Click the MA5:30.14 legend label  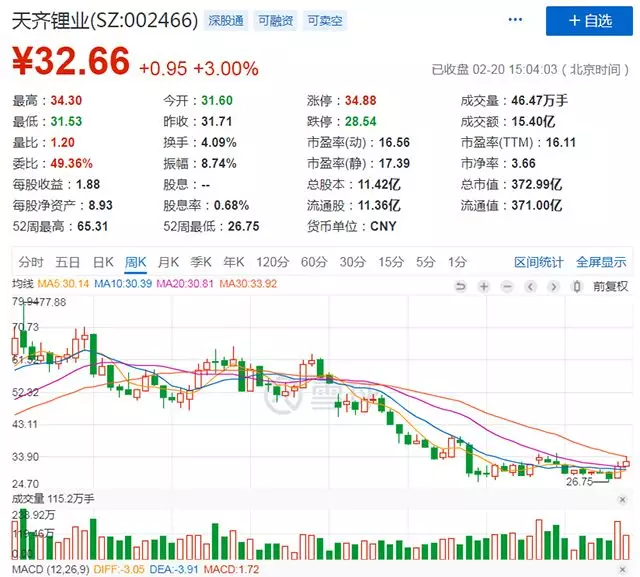point(63,284)
